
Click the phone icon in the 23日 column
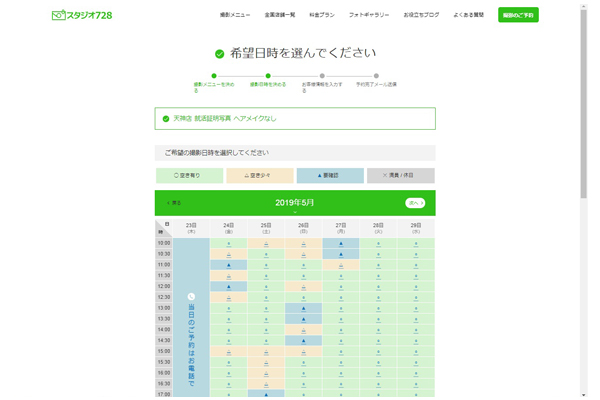tap(192, 296)
